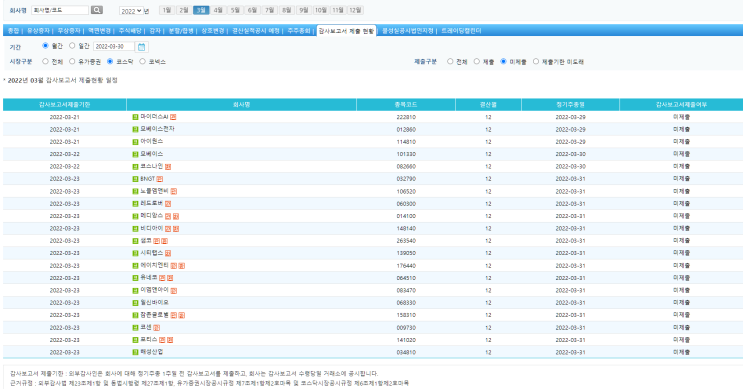The image size is (743, 389).
Task: Click the orange badge in the 083470 row
Action: (x=173, y=290)
